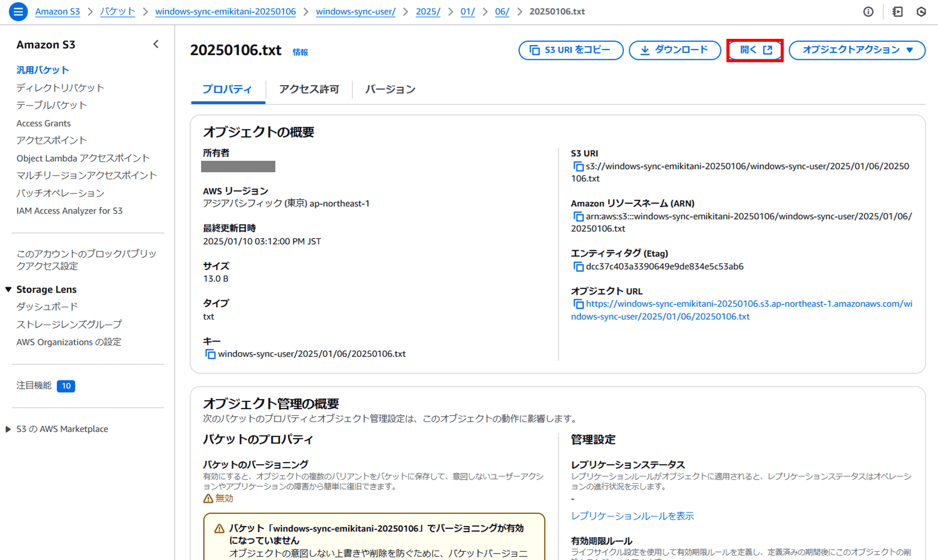Open このアカウントのブロックパブリックアクセス設定
The height and width of the screenshot is (560, 938).
(x=87, y=260)
